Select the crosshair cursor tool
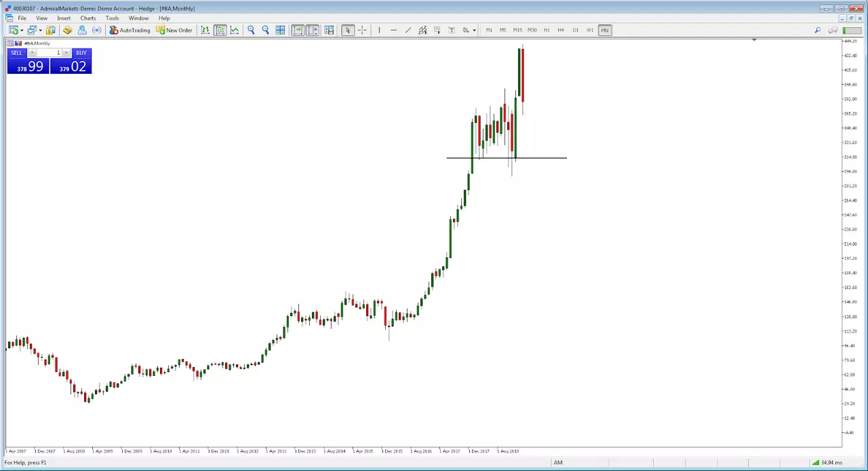The image size is (868, 471). coord(362,30)
